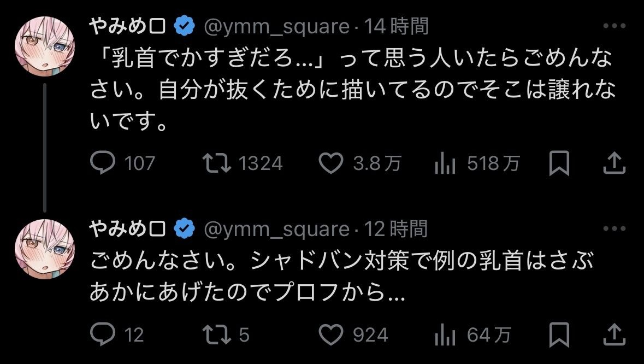The height and width of the screenshot is (364, 644).
Task: Click the 12 時間 timestamp link
Action: click(396, 230)
